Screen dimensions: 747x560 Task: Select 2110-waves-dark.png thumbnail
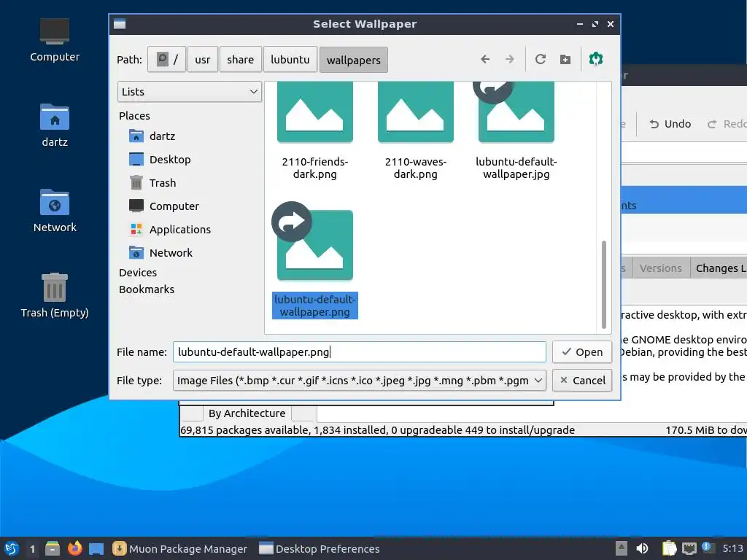(415, 112)
